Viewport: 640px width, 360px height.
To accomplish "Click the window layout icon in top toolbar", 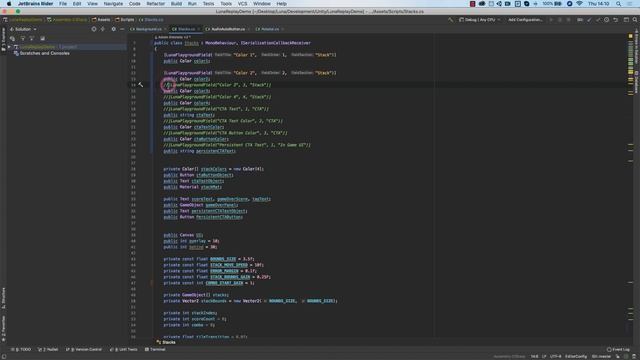I will point(626,20).
